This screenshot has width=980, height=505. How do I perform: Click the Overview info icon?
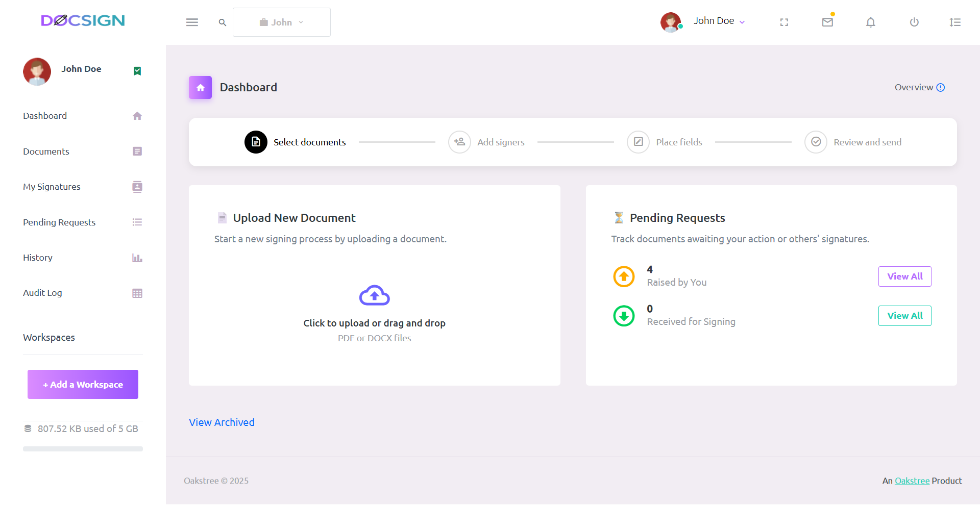point(942,87)
